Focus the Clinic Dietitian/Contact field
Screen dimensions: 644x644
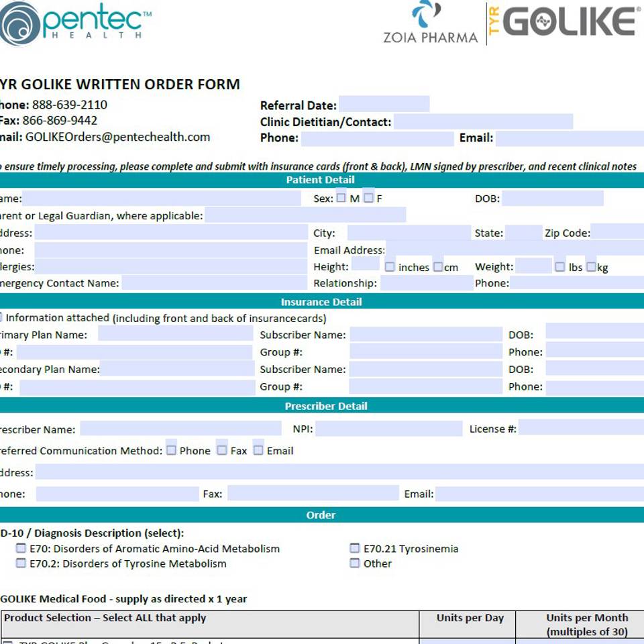483,121
